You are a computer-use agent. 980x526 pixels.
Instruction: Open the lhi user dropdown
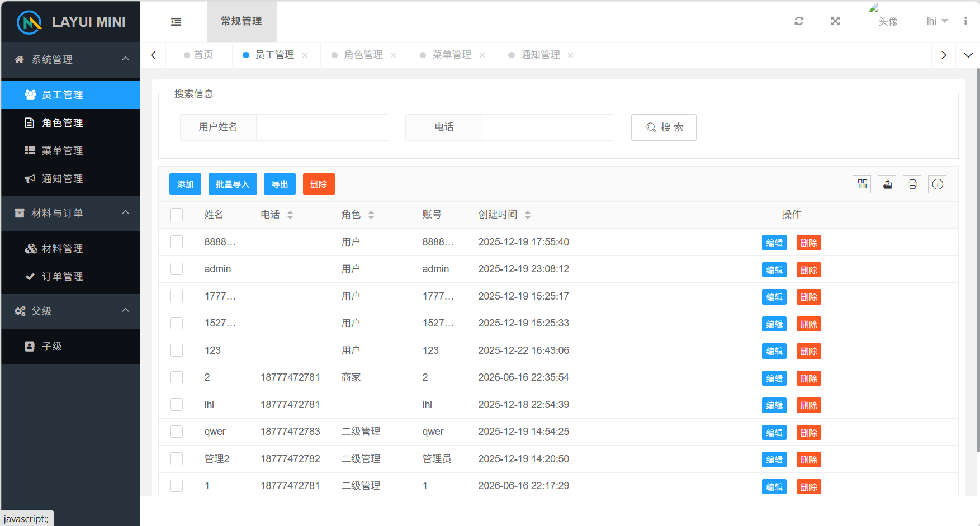point(937,21)
